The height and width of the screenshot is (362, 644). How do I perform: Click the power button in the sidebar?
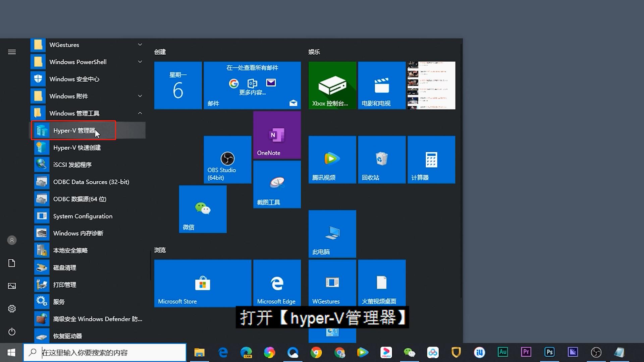pos(12,332)
